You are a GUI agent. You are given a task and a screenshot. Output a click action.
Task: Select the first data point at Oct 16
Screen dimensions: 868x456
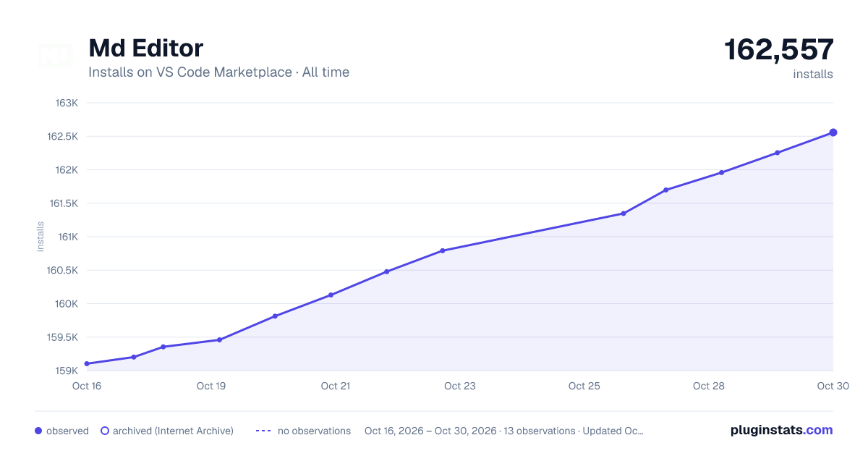(x=87, y=363)
